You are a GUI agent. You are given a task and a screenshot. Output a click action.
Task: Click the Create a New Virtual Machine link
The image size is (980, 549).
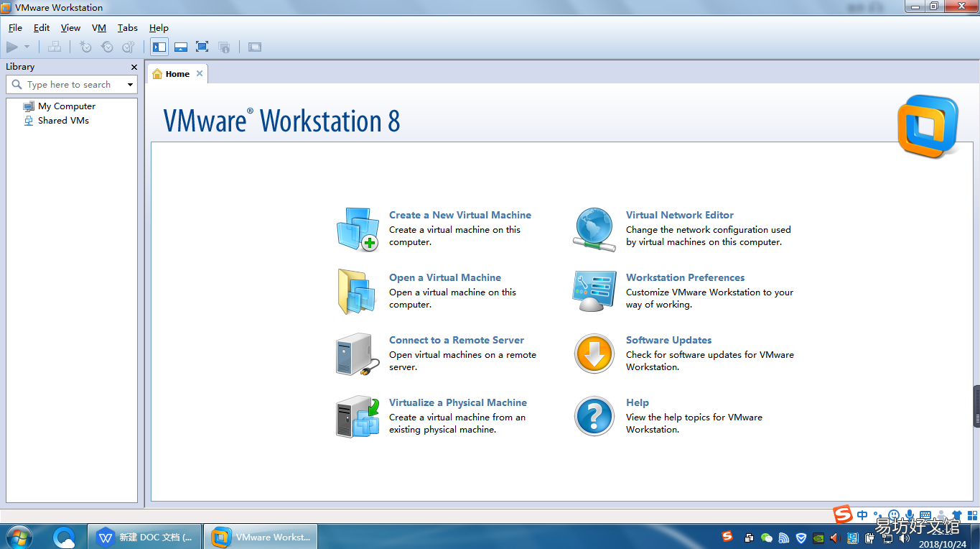(x=460, y=215)
